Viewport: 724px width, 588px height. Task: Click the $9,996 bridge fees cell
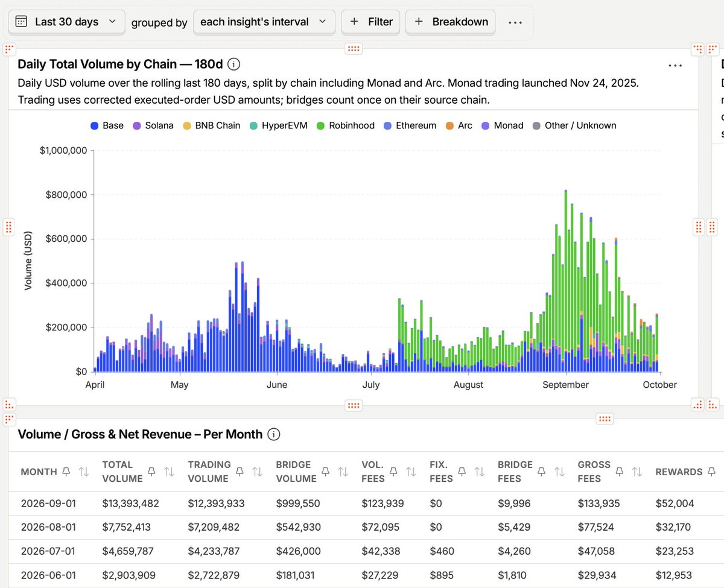[514, 503]
